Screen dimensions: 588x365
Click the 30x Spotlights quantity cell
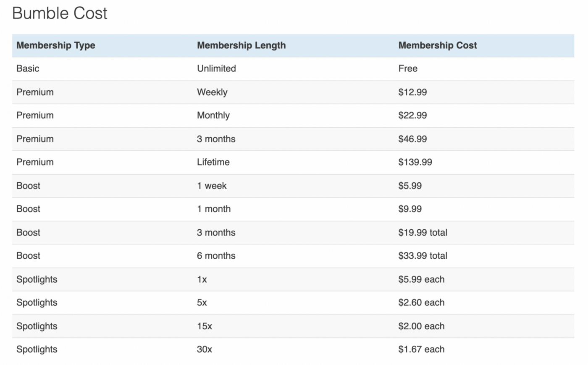[x=205, y=349]
